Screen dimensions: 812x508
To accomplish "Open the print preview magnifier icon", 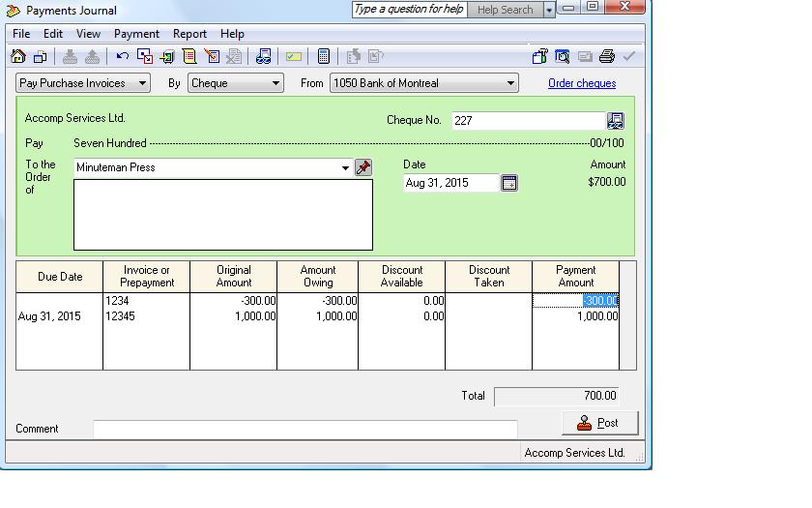I will coord(563,56).
